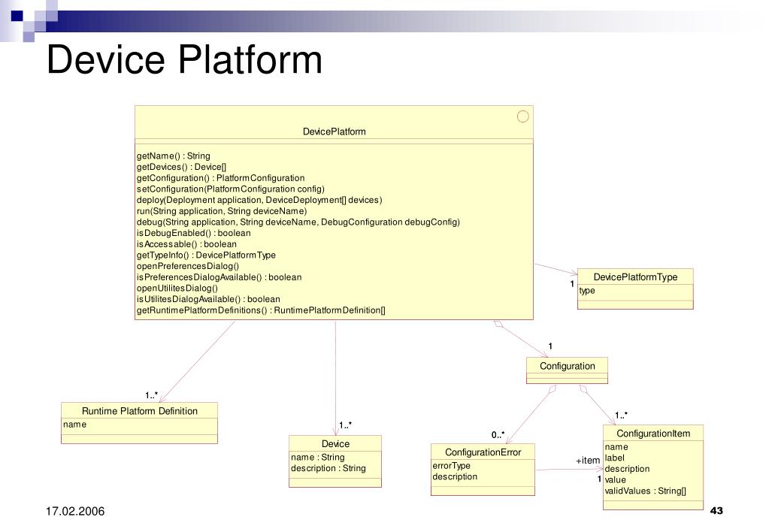Click errorType attribute in ConfigurationError

click(451, 465)
